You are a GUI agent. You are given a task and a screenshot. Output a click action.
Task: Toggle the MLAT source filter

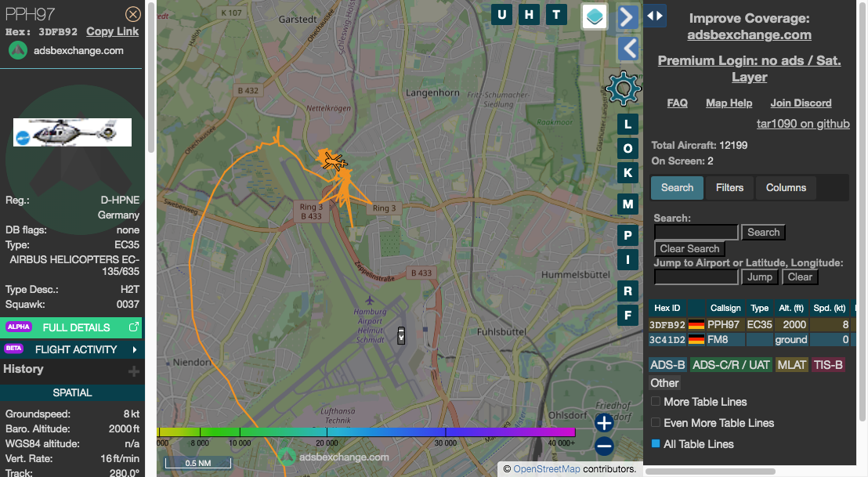tap(791, 365)
